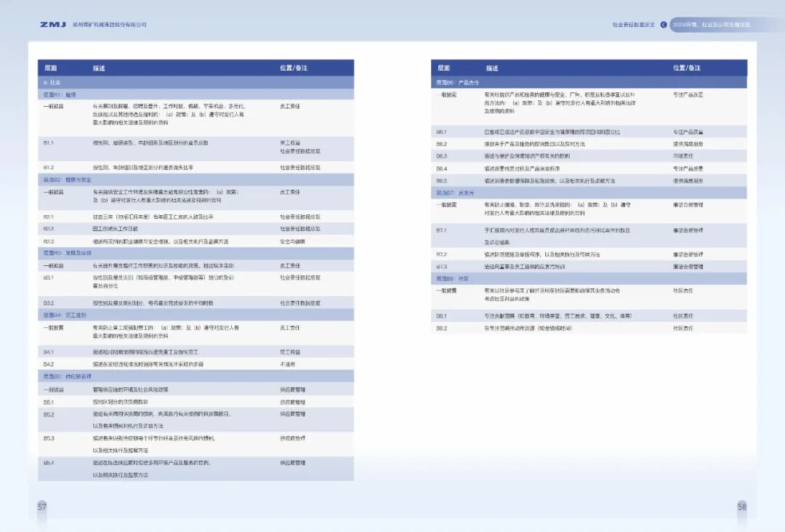Image resolution: width=785 pixels, height=532 pixels.
Task: Click the B2.3 code cell
Action: pyautogui.click(x=49, y=242)
